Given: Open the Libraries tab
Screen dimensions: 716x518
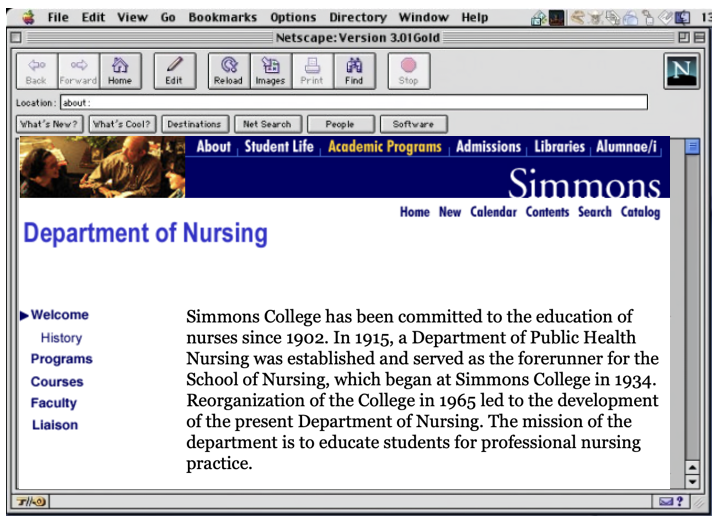Looking at the screenshot, I should coord(560,147).
